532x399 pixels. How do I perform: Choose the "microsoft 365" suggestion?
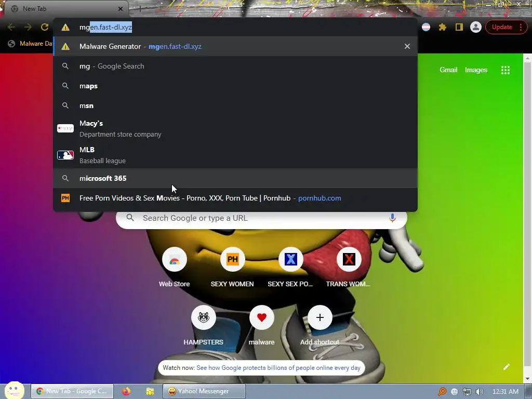pos(235,178)
